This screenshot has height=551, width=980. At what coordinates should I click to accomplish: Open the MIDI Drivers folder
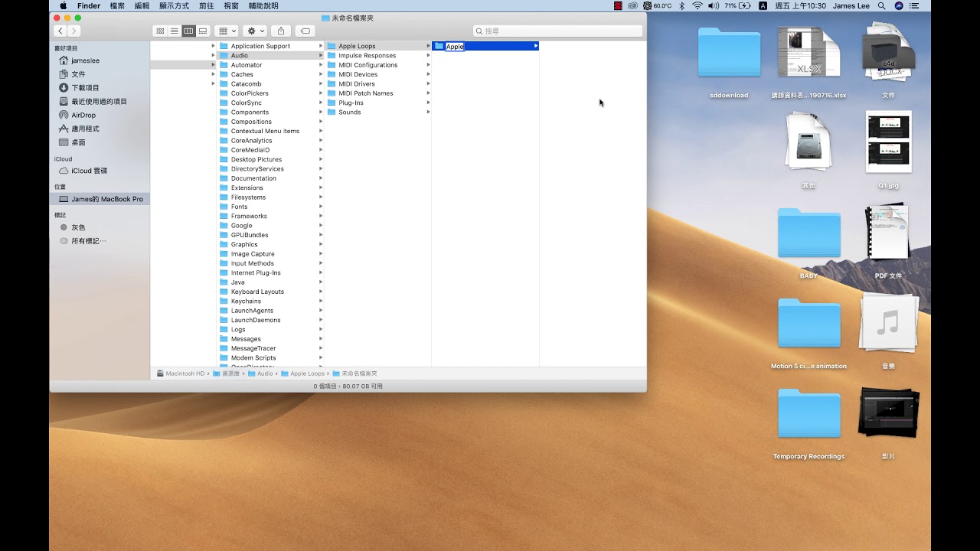[378, 83]
